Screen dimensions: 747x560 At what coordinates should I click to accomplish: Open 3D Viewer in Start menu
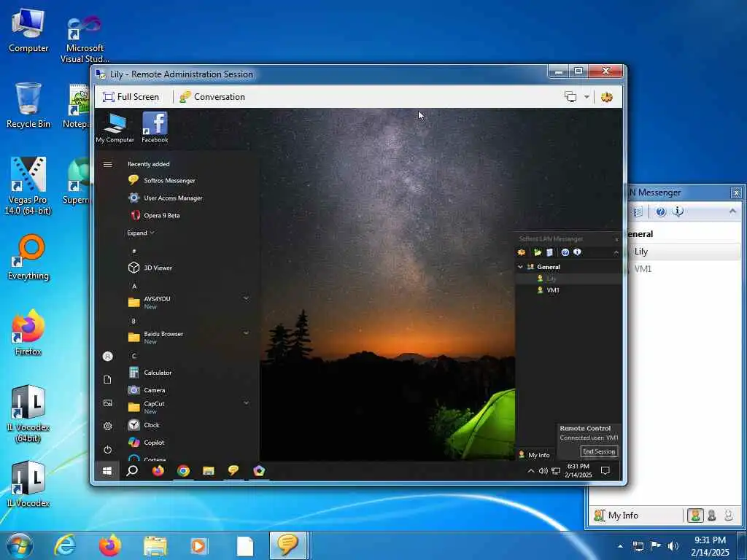point(150,268)
